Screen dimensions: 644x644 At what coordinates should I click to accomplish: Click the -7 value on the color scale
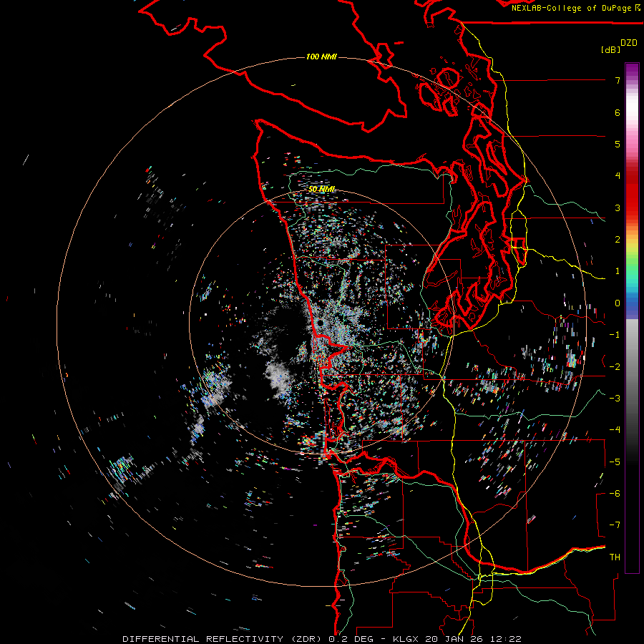pyautogui.click(x=615, y=525)
